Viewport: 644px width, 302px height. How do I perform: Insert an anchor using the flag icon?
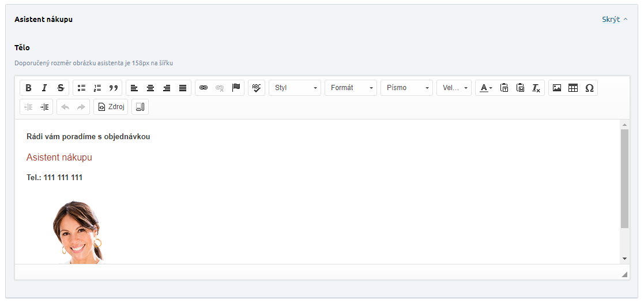click(x=236, y=88)
